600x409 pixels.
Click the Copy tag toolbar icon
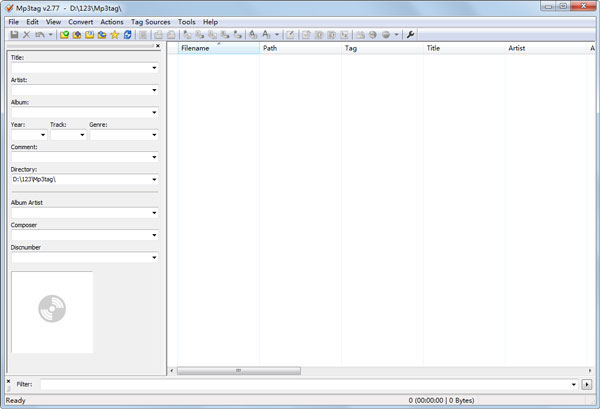[x=158, y=35]
